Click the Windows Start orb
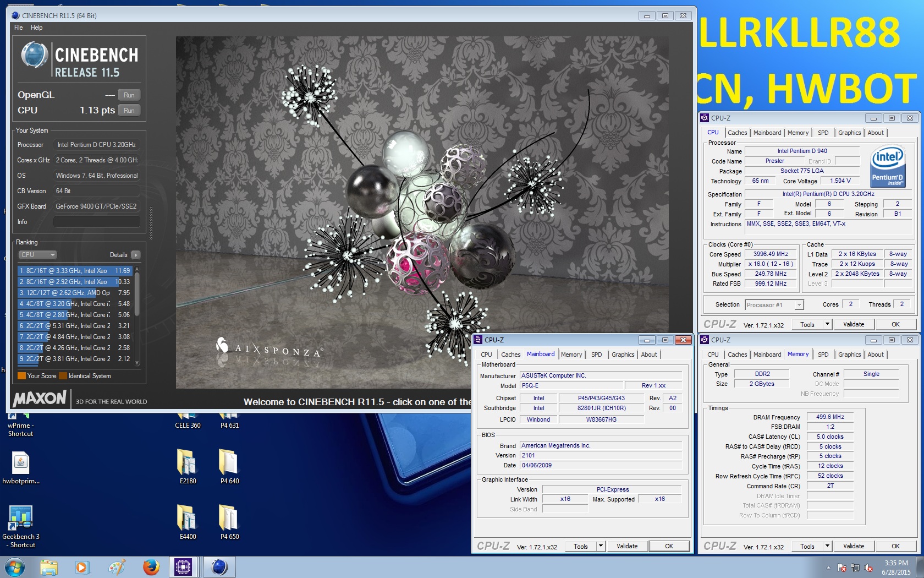This screenshot has height=578, width=924. pos(14,567)
